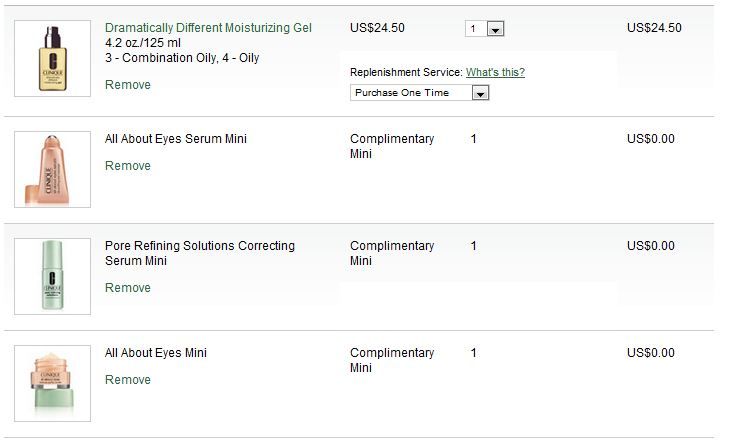
Task: Expand the Purchase One Time replenishment dropdown
Action: 480,93
